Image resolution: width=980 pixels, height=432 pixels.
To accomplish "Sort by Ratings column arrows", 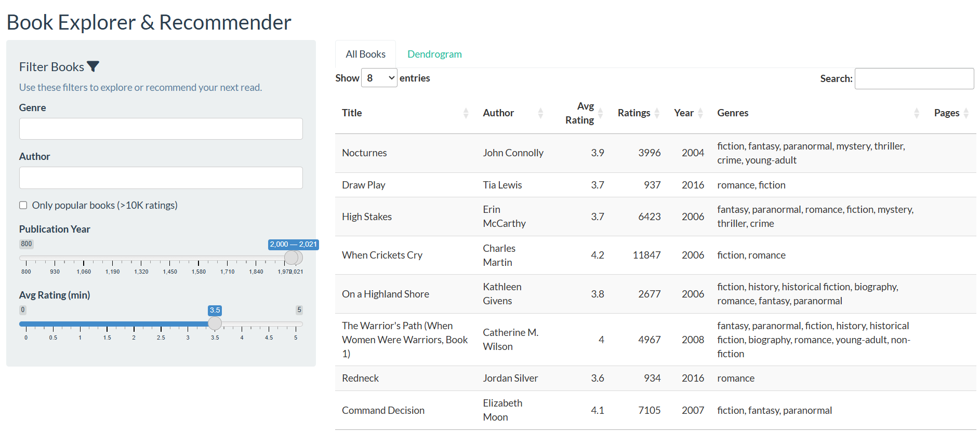I will point(657,113).
